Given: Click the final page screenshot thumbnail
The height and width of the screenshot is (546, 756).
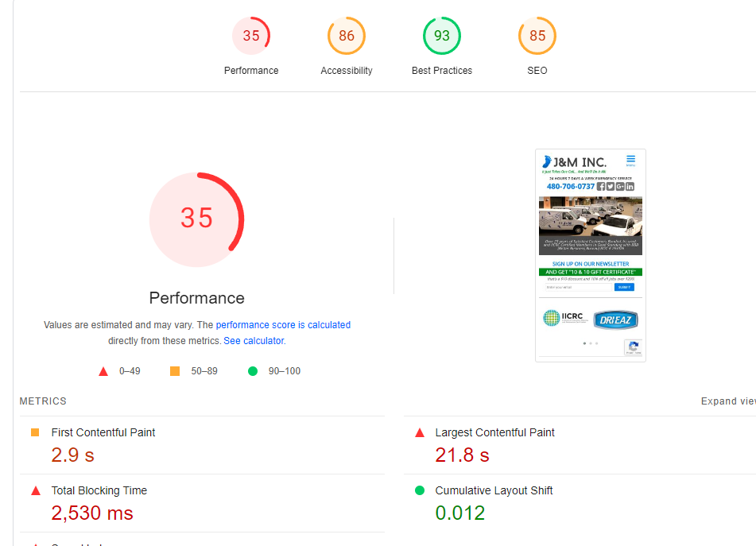Looking at the screenshot, I should pos(590,255).
